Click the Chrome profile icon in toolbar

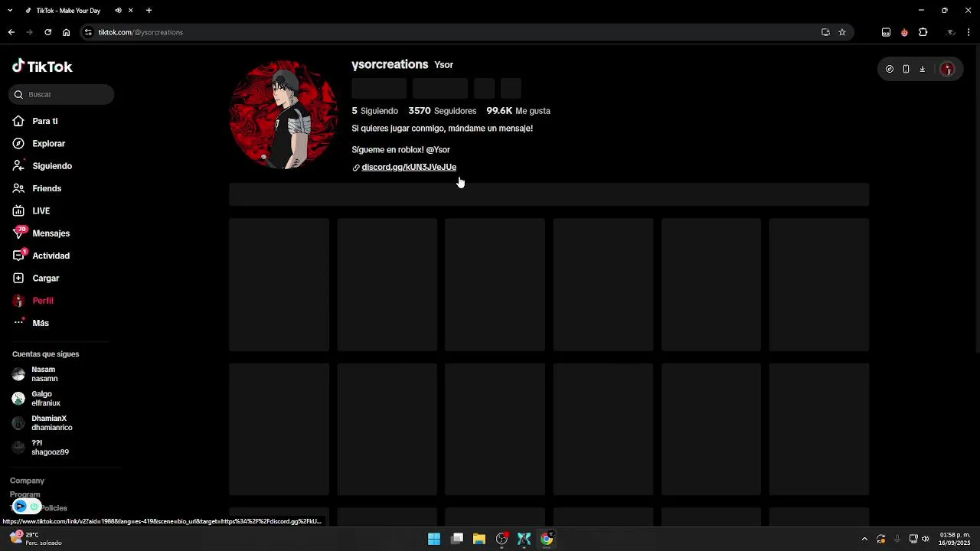click(951, 32)
